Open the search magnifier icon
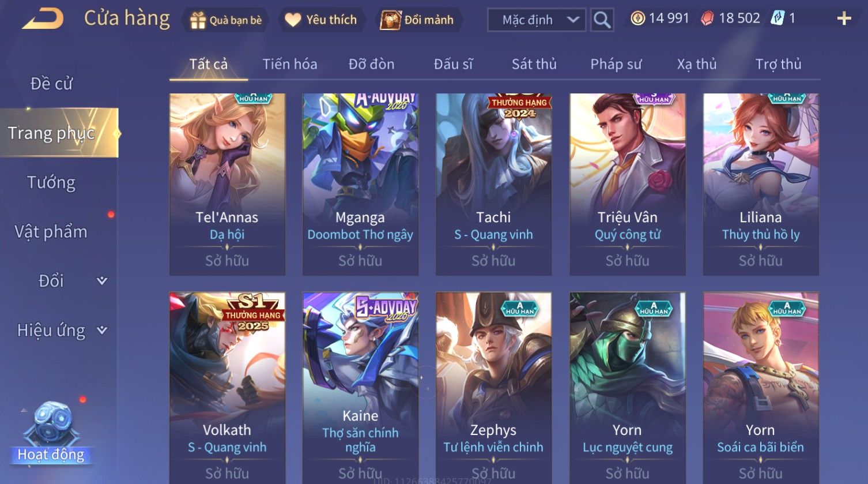Viewport: 868px width, 484px height. coord(602,20)
